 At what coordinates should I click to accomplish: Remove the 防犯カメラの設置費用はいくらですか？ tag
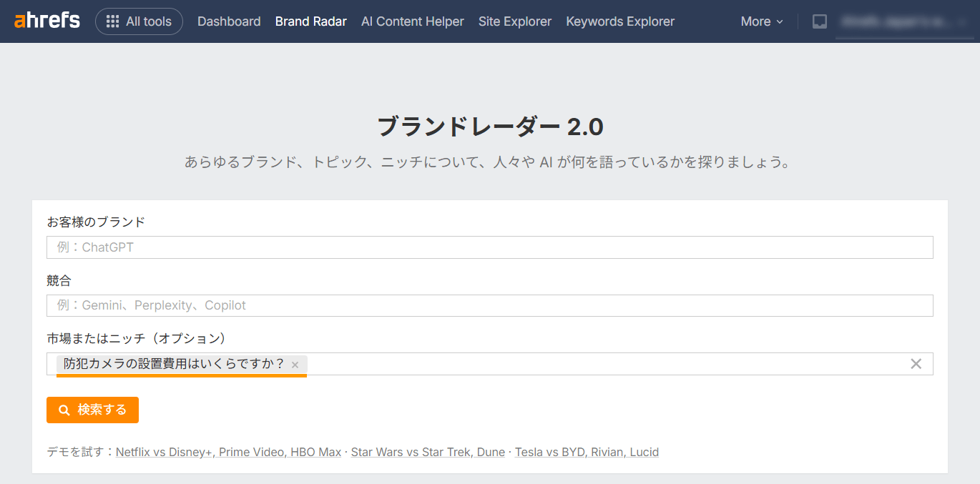pos(294,364)
